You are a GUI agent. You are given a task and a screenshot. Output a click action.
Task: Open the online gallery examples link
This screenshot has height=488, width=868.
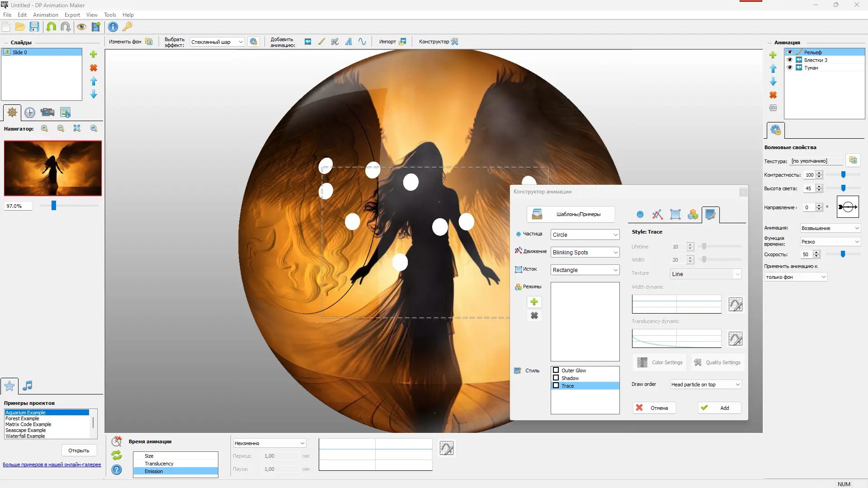tap(52, 465)
